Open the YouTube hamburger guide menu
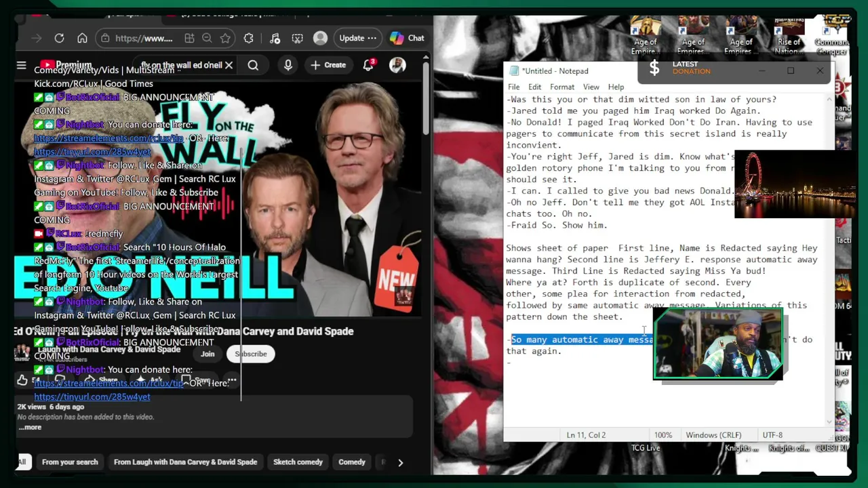Viewport: 868px width, 488px height. pyautogui.click(x=21, y=66)
